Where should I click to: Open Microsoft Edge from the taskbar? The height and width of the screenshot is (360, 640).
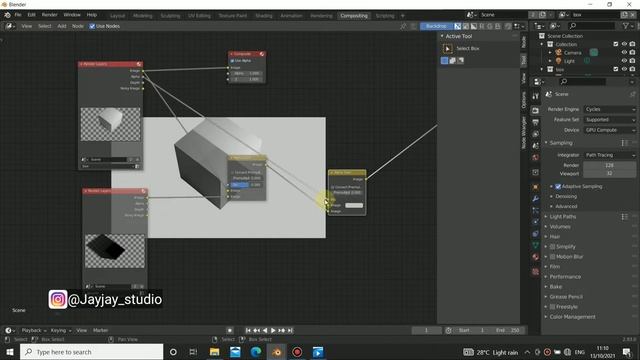[256, 352]
